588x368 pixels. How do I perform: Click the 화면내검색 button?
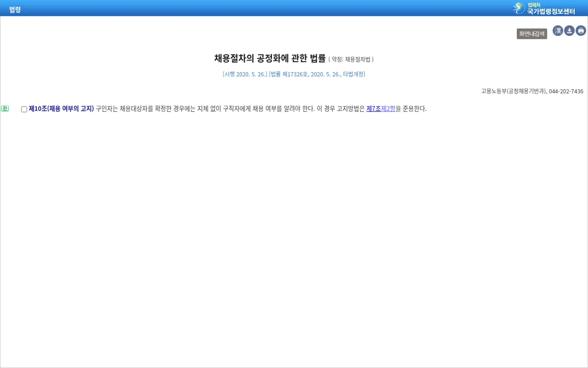(x=532, y=34)
